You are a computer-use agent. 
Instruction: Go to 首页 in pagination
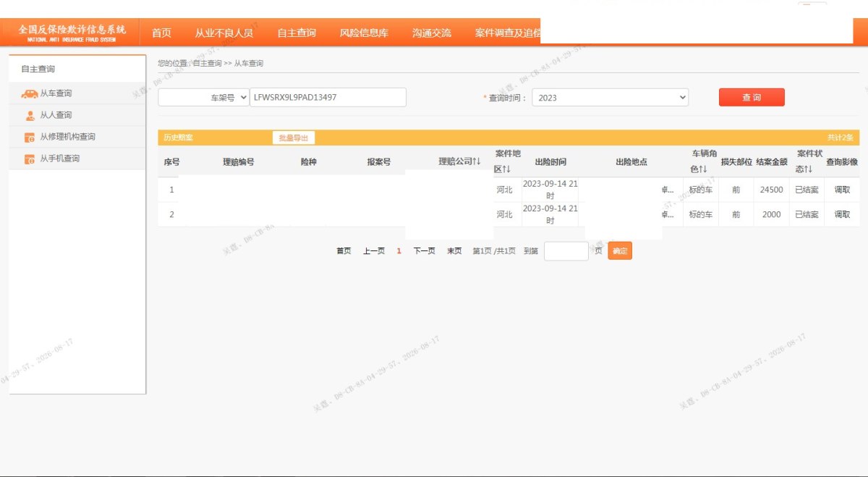tap(344, 251)
